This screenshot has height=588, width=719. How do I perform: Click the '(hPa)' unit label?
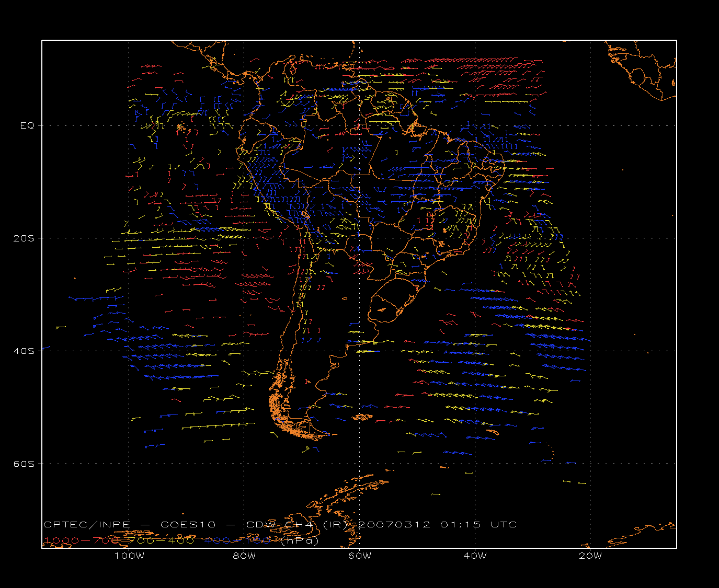pos(299,541)
